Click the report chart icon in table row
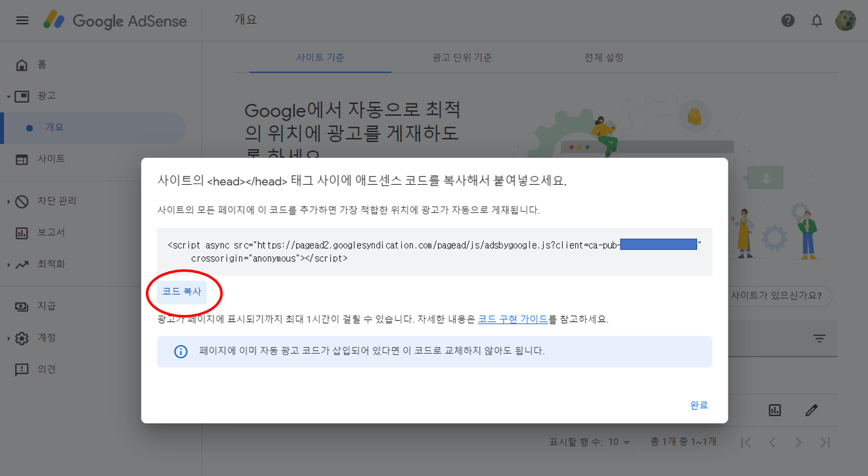This screenshot has height=476, width=868. [775, 410]
